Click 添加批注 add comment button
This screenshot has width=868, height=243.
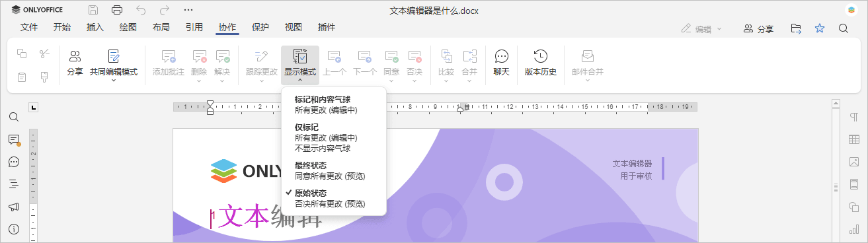169,63
